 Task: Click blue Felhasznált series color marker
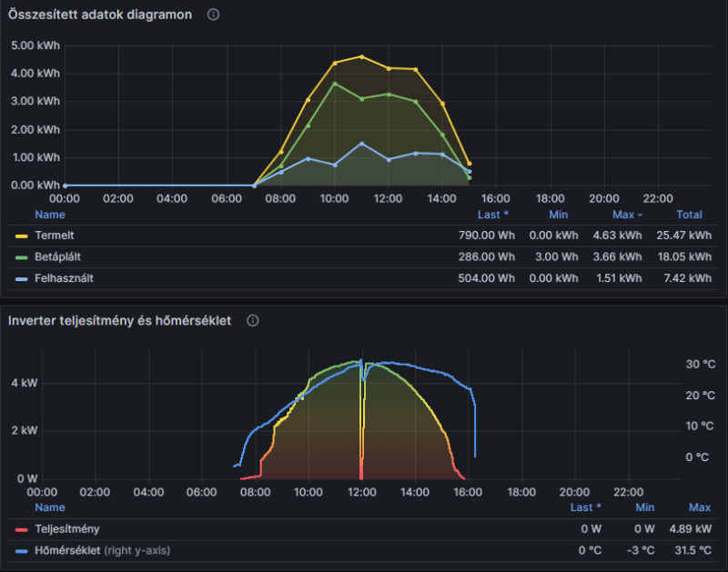click(x=21, y=279)
